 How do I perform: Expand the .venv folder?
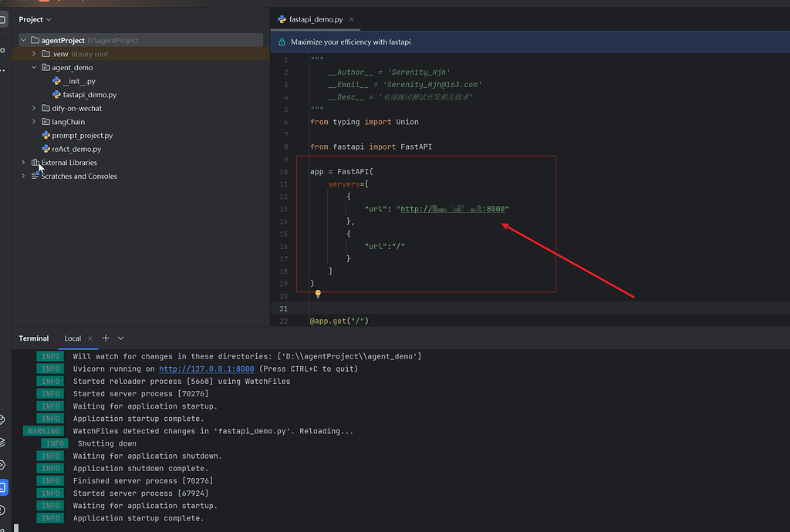coord(34,54)
